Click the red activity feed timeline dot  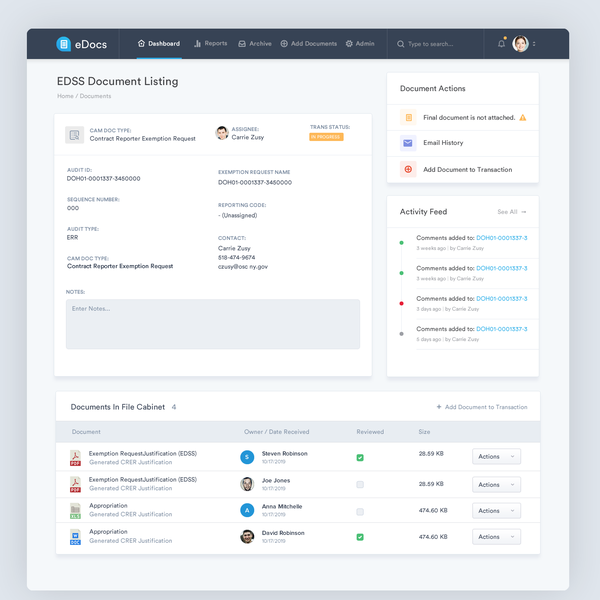point(401,303)
